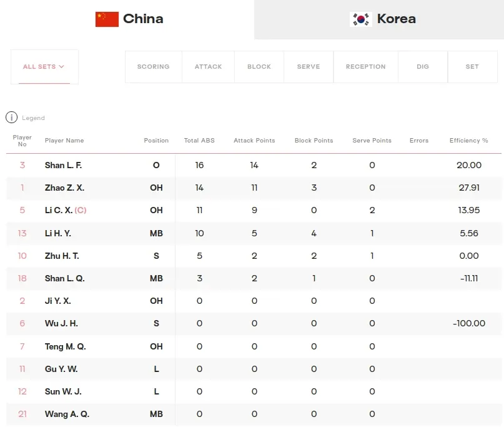Switch to the SCORING tab
This screenshot has height=427, width=504.
point(153,67)
